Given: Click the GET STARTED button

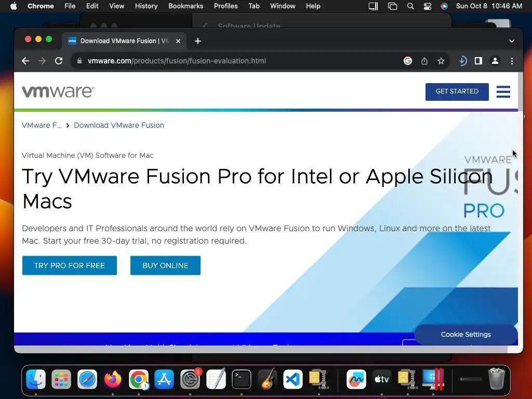Looking at the screenshot, I should [x=457, y=91].
